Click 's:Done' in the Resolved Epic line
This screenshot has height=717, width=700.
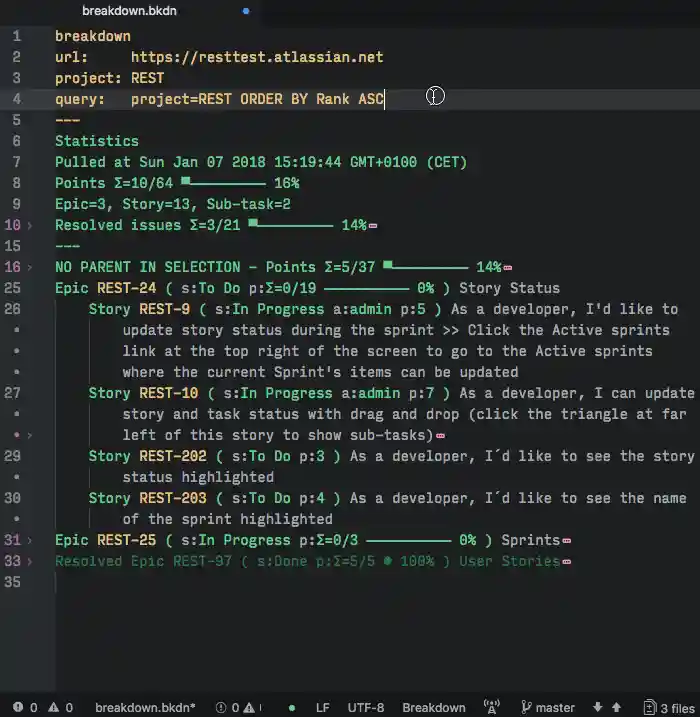[x=282, y=561]
